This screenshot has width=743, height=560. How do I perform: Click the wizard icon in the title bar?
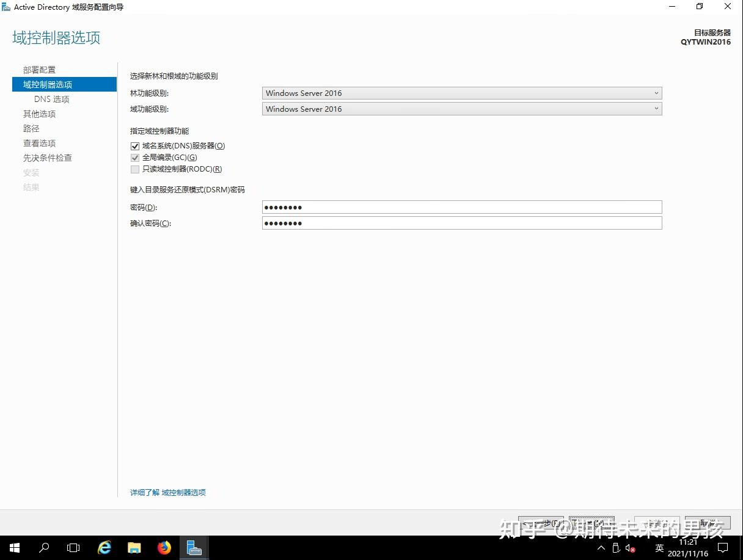tap(6, 7)
